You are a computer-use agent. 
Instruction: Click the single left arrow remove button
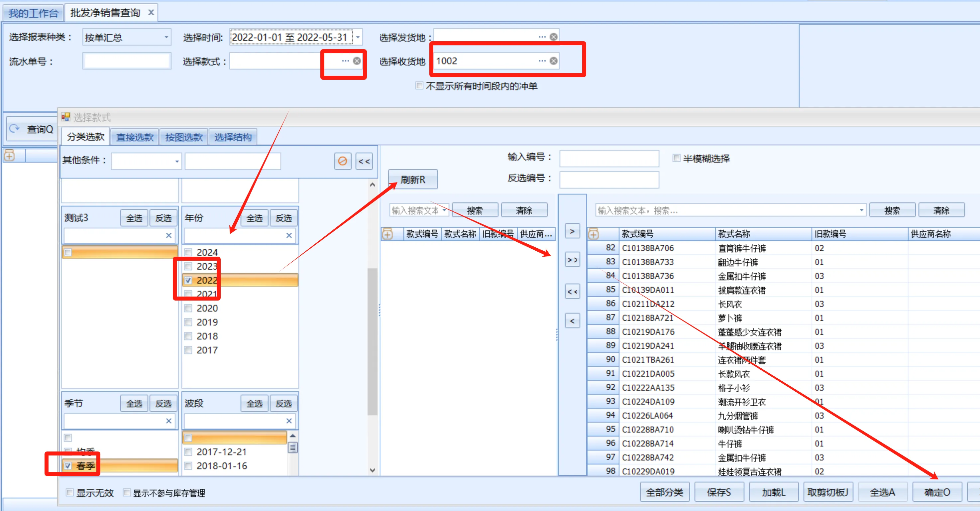click(572, 321)
